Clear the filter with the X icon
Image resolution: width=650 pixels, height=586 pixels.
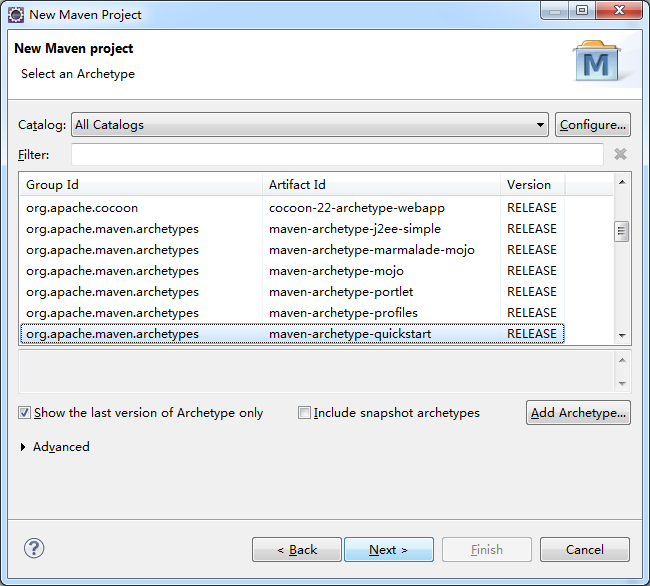point(620,154)
